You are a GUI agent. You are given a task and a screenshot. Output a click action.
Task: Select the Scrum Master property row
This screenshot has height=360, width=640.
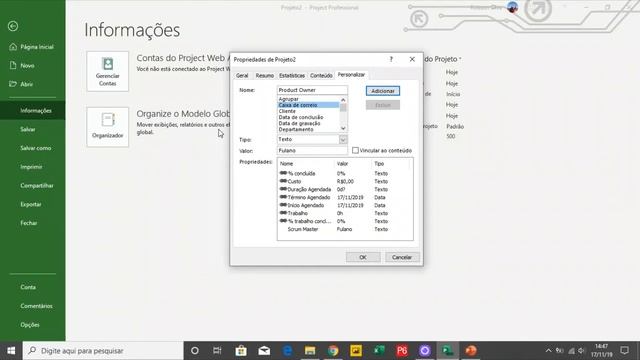tap(344, 229)
